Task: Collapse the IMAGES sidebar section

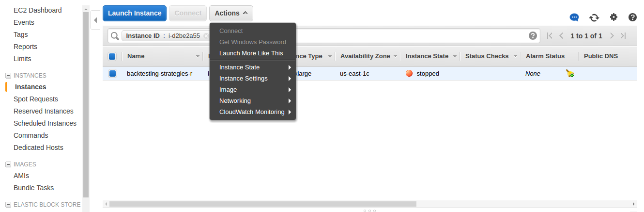Action: [x=8, y=164]
